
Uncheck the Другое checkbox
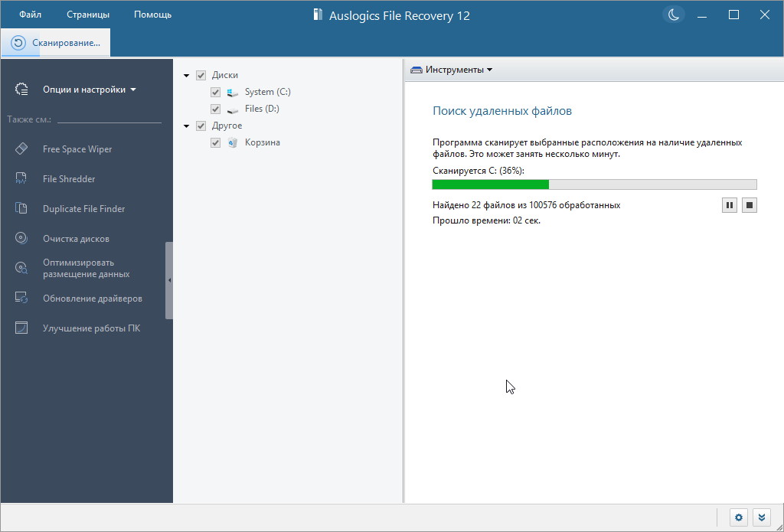coord(201,126)
